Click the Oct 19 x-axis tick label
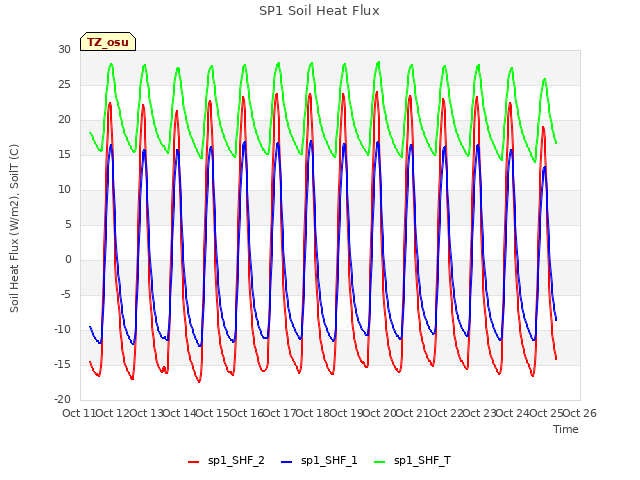 pyautogui.click(x=346, y=413)
